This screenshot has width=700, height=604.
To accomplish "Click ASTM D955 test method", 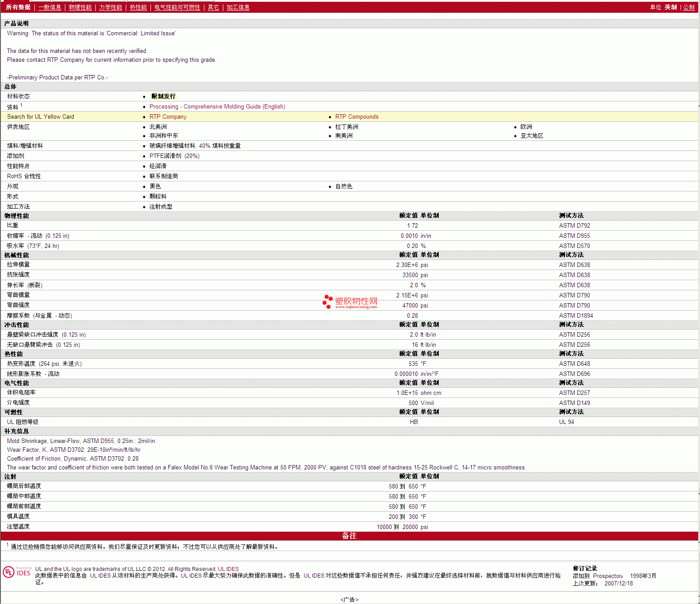I will [574, 236].
